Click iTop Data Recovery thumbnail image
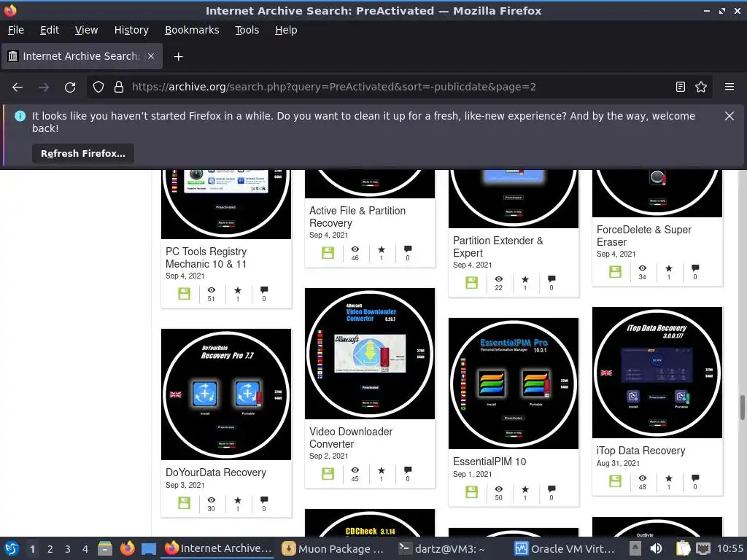Viewport: 747px width, 560px height. (657, 373)
